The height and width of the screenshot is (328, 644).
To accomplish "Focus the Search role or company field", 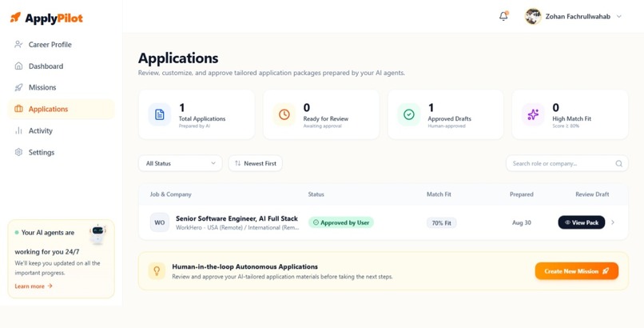I will (566, 163).
